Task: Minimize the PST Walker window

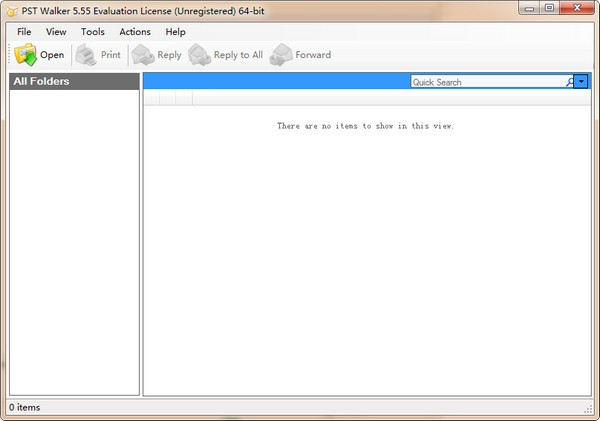Action: tap(525, 9)
